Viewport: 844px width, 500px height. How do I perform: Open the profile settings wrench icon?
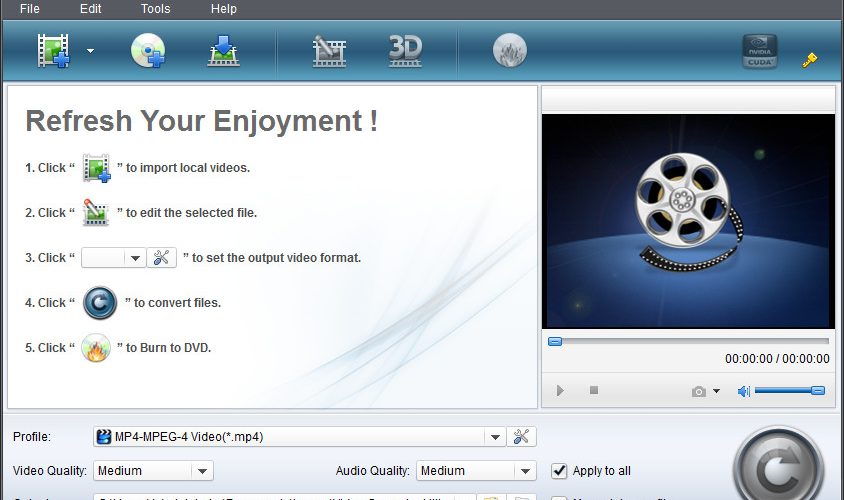(x=521, y=436)
